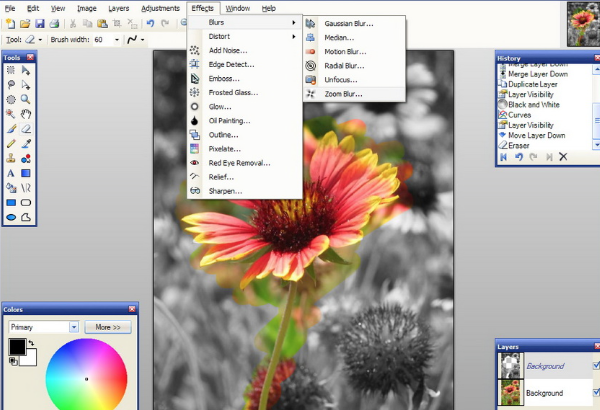This screenshot has width=600, height=410.
Task: Click the flower image thumbnail at top right
Action: [x=583, y=24]
